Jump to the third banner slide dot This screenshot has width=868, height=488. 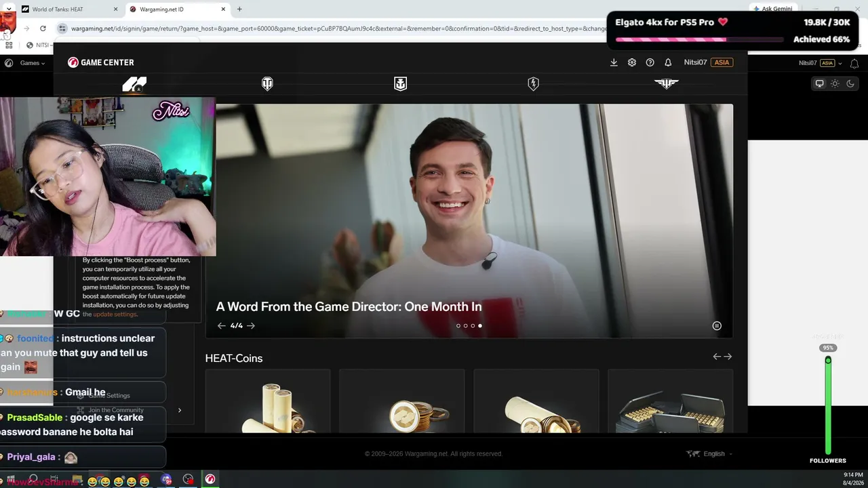473,326
